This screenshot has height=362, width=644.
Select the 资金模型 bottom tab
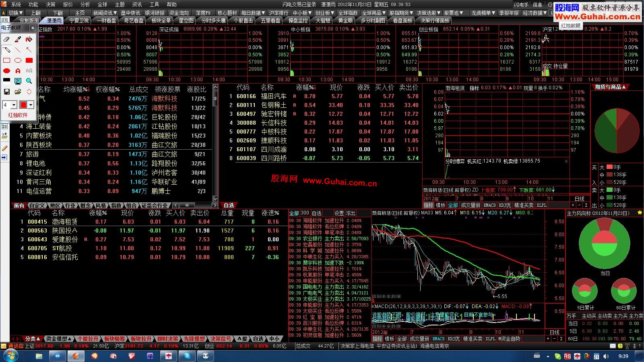pyautogui.click(x=58, y=339)
